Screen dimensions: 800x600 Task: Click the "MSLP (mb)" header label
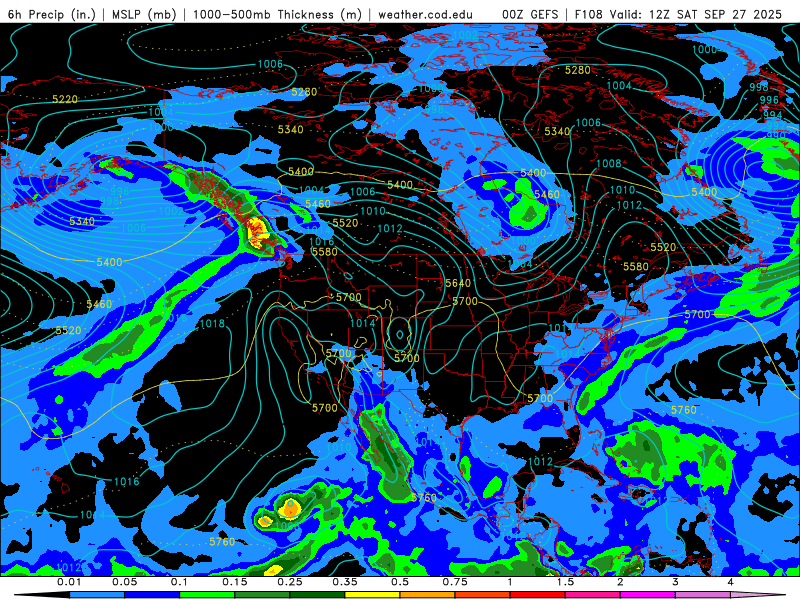(144, 14)
